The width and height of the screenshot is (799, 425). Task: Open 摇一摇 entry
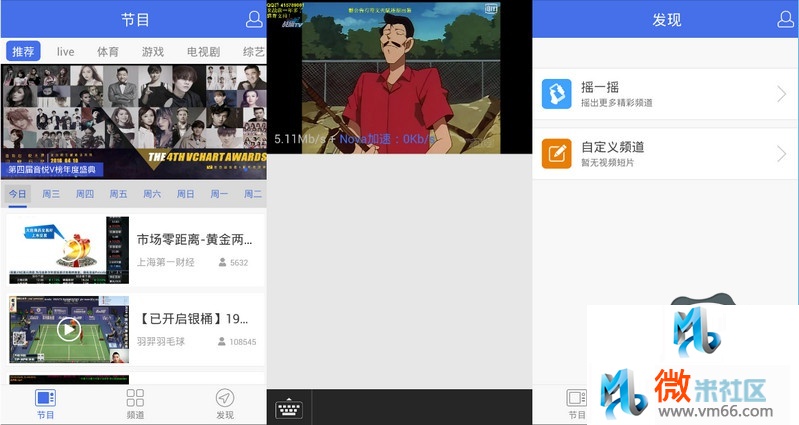(x=664, y=94)
